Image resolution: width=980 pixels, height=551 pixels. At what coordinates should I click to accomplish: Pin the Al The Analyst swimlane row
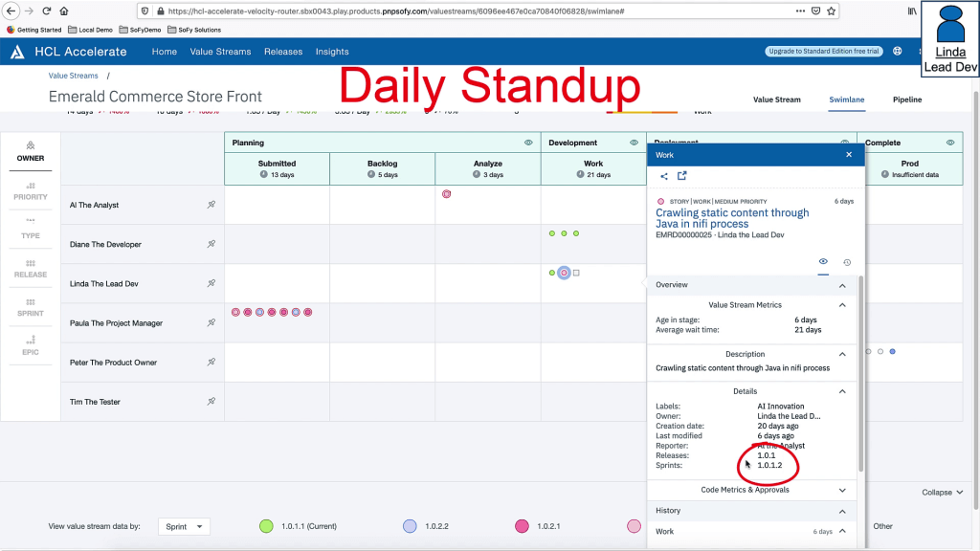(212, 205)
